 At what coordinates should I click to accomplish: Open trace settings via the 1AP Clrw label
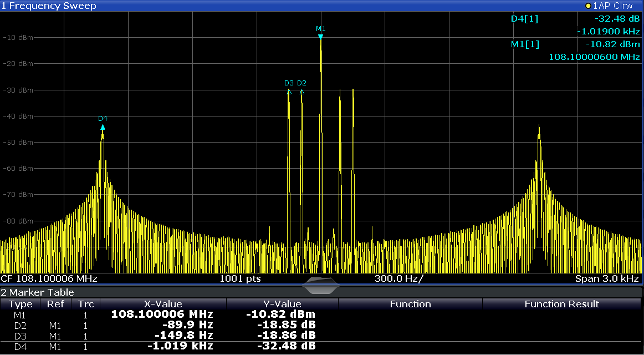point(613,6)
